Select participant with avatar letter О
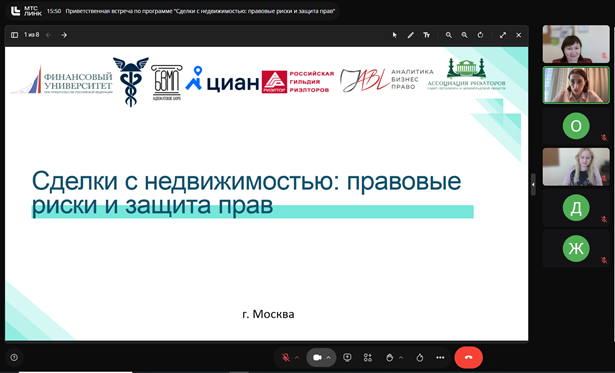615x373 pixels. click(576, 126)
